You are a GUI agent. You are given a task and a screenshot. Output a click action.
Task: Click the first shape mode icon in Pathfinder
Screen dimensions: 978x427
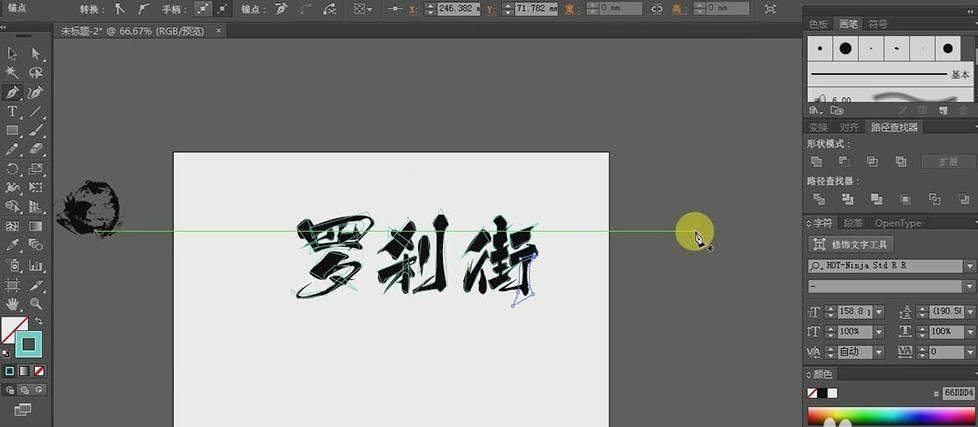817,161
